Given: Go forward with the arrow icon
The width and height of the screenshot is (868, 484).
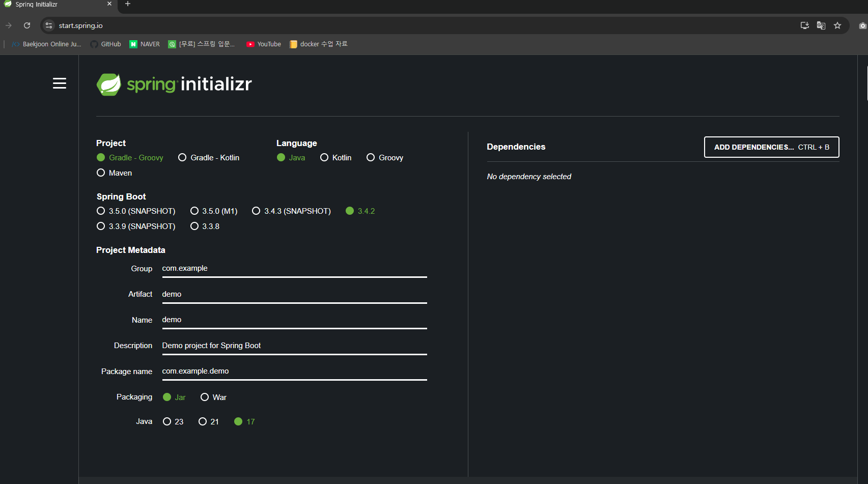Looking at the screenshot, I should click(x=9, y=25).
